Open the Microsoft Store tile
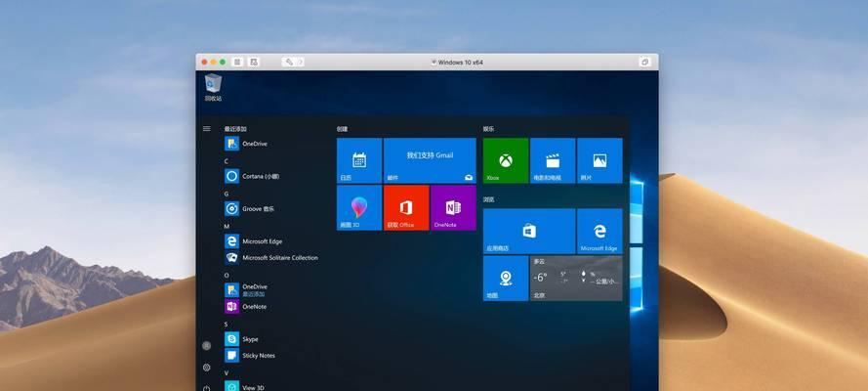 click(x=529, y=232)
